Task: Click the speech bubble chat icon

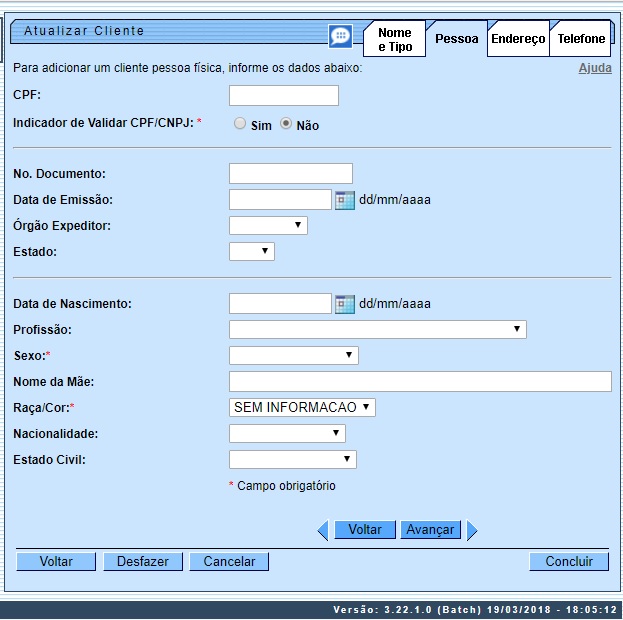Action: 341,37
